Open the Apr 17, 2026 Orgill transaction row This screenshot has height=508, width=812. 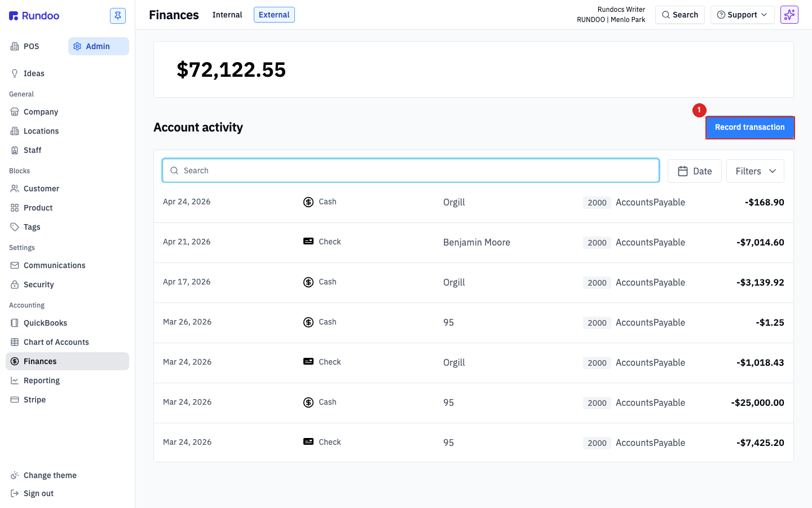(474, 282)
